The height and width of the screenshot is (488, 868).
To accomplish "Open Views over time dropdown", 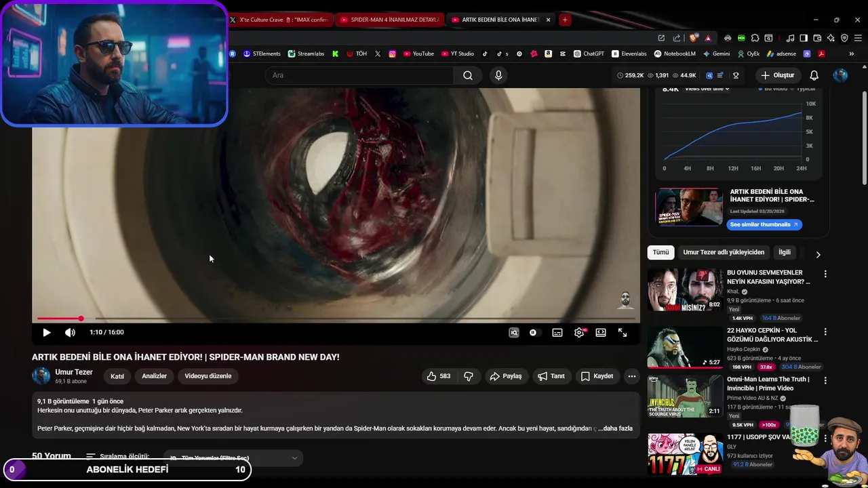I will click(x=707, y=89).
